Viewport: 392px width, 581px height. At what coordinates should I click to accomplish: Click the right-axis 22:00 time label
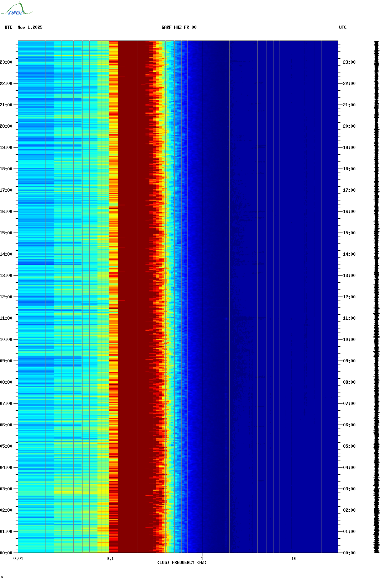pos(349,84)
